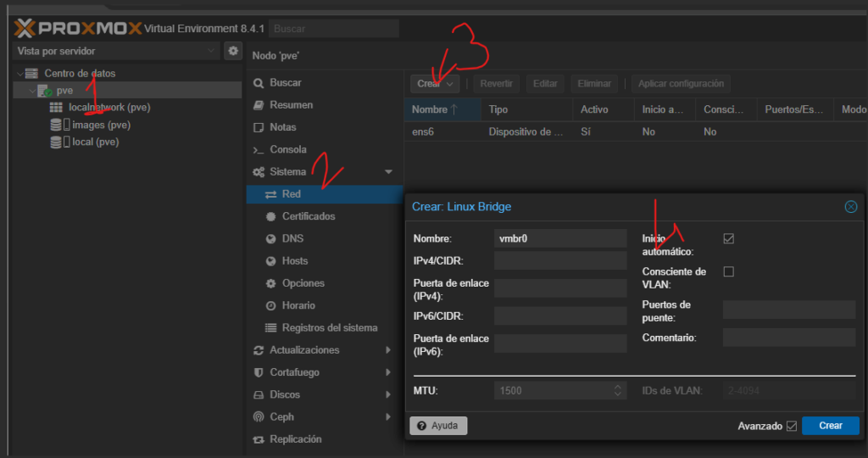868x458 pixels.
Task: Enable the Consciente de VLAN checkbox
Action: (728, 271)
